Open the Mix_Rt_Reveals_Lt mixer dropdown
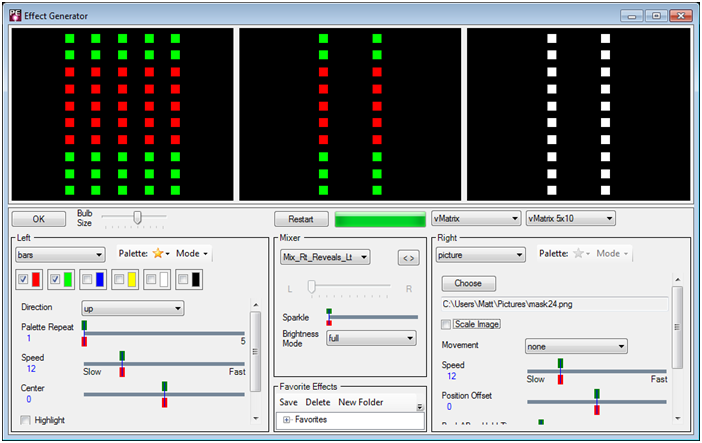 [325, 258]
